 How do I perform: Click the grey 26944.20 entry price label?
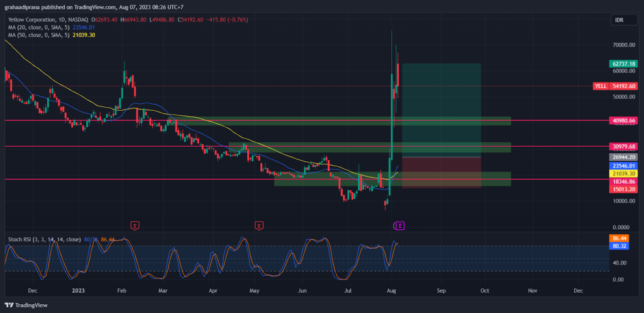(x=624, y=157)
